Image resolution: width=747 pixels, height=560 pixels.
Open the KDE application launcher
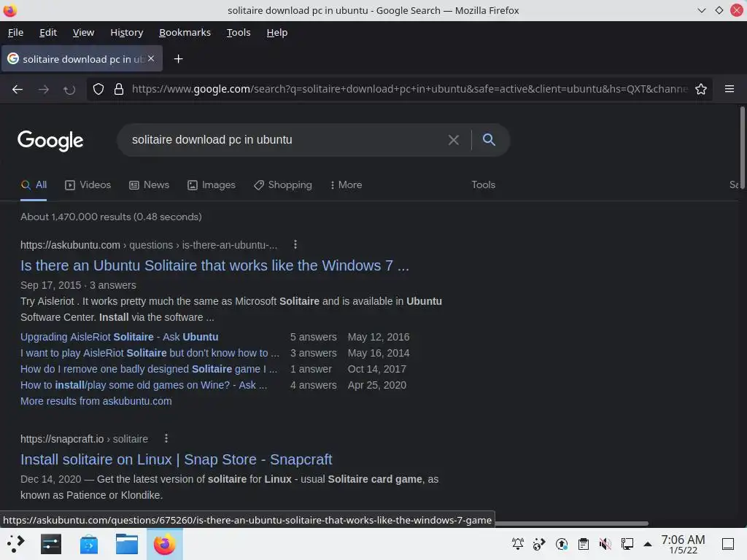pyautogui.click(x=15, y=544)
